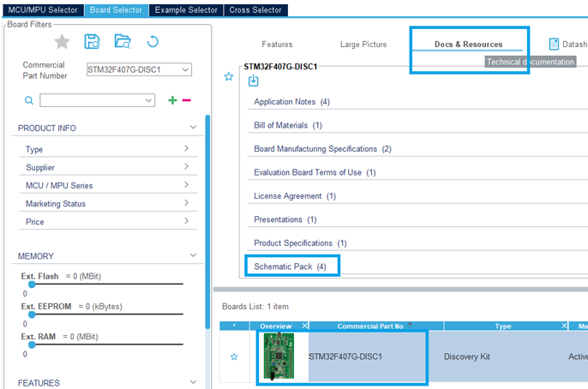Expand the Supplier filter

[186, 166]
